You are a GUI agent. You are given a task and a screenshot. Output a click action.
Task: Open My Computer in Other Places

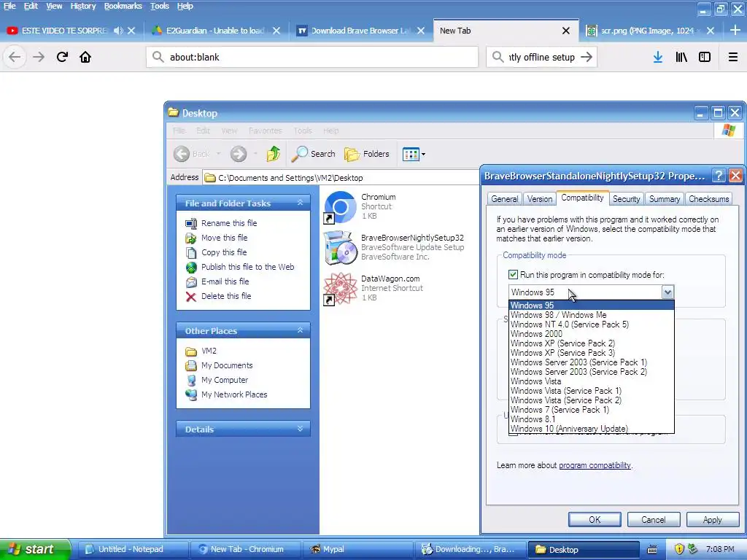pyautogui.click(x=225, y=380)
